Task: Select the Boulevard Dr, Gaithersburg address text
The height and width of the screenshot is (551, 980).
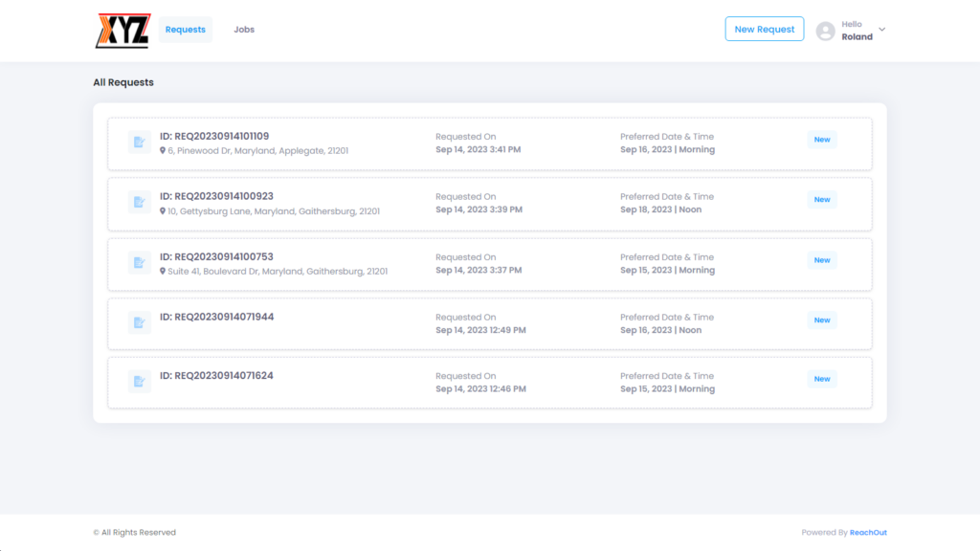Action: (x=278, y=271)
